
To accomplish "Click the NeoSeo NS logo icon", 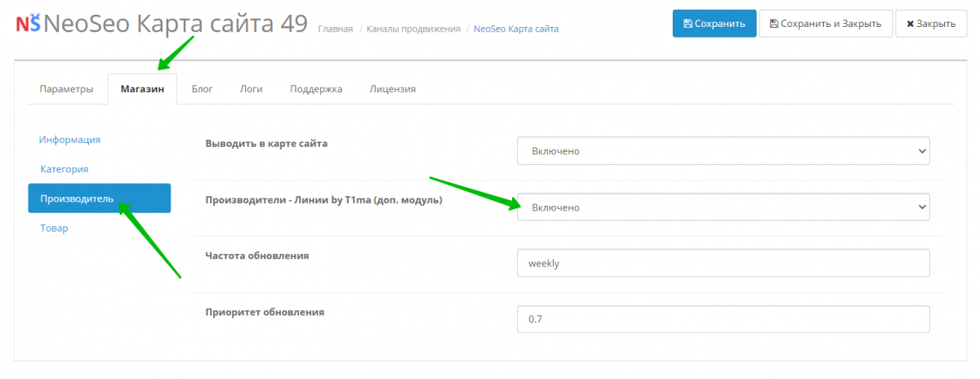I will [28, 25].
